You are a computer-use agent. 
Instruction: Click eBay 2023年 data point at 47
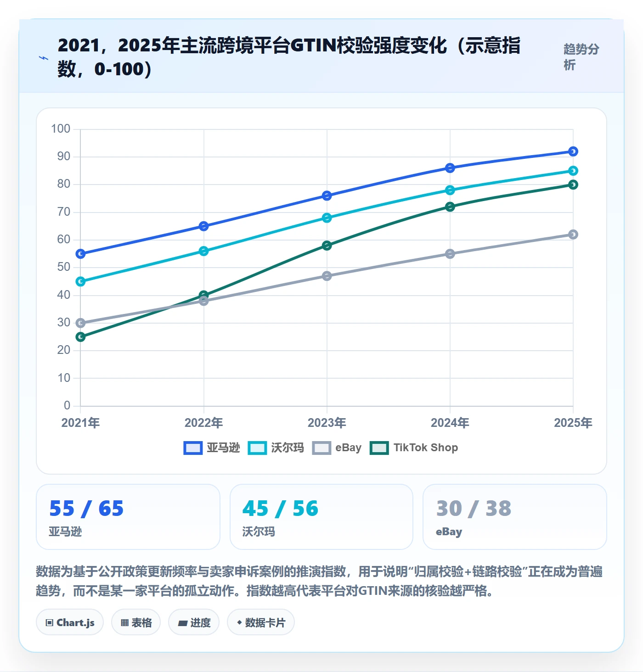327,276
